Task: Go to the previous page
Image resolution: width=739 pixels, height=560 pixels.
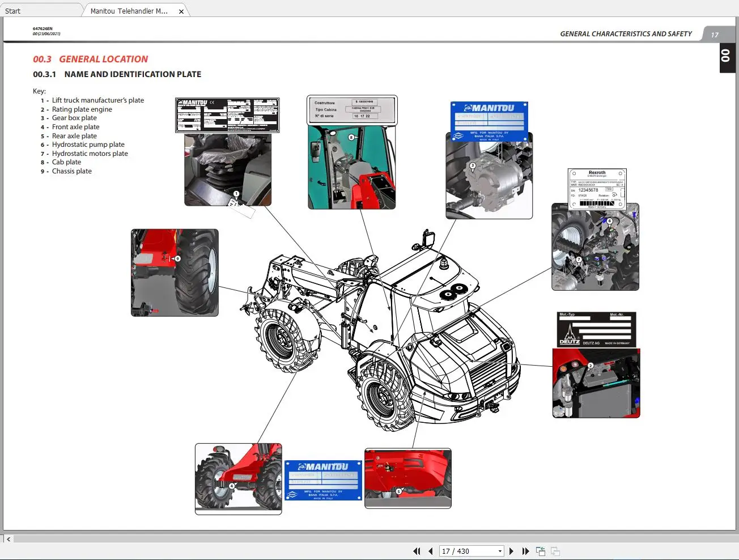Action: [x=431, y=551]
